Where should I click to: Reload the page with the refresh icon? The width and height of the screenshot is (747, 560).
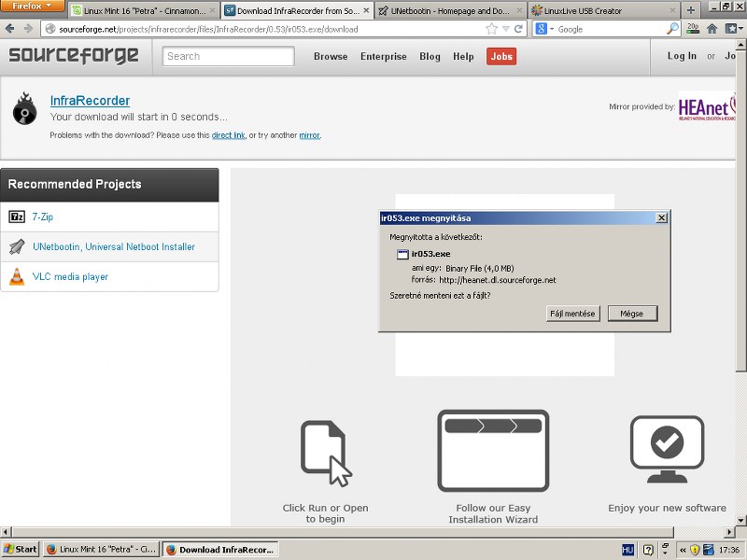tap(518, 29)
